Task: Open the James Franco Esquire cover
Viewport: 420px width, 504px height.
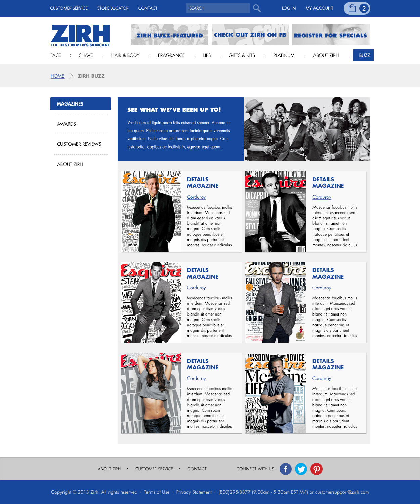Action: click(276, 302)
